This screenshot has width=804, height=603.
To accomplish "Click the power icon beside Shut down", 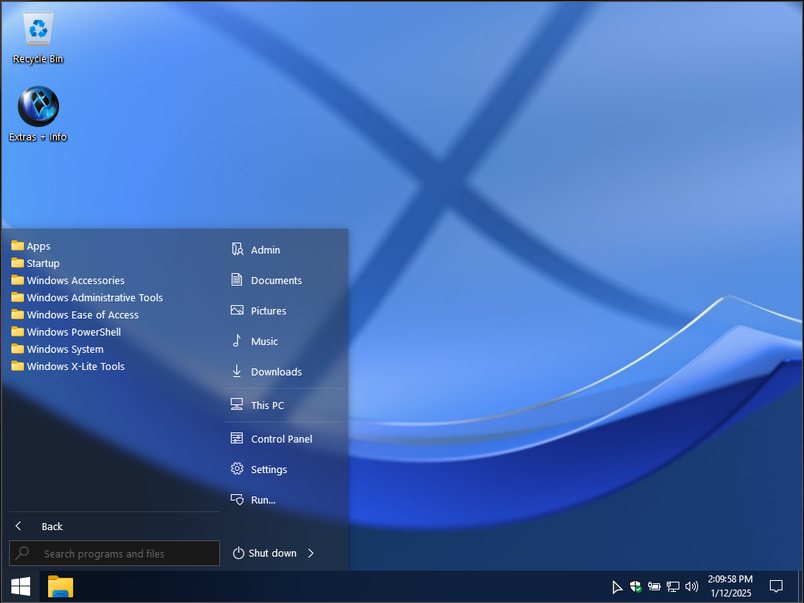I will (238, 553).
